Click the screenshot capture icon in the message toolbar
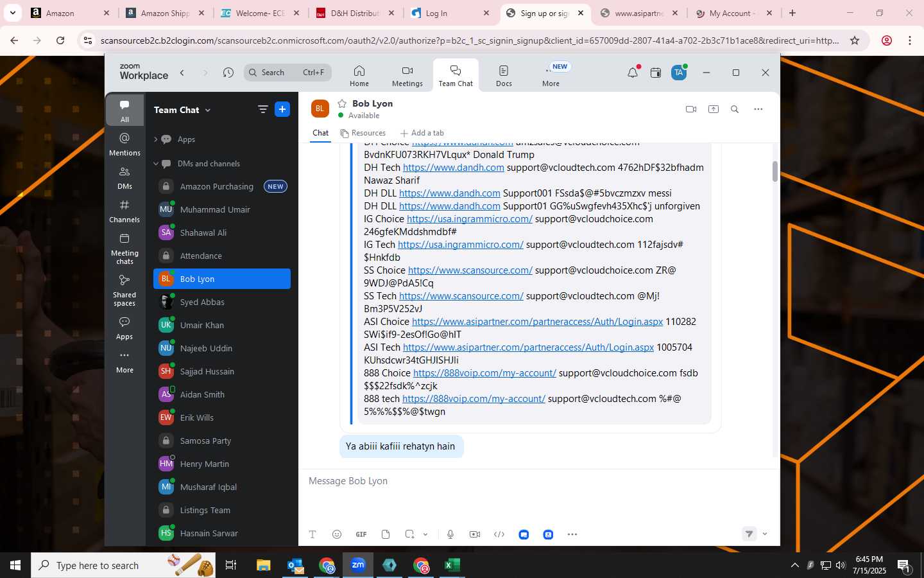The width and height of the screenshot is (924, 578). [x=410, y=534]
